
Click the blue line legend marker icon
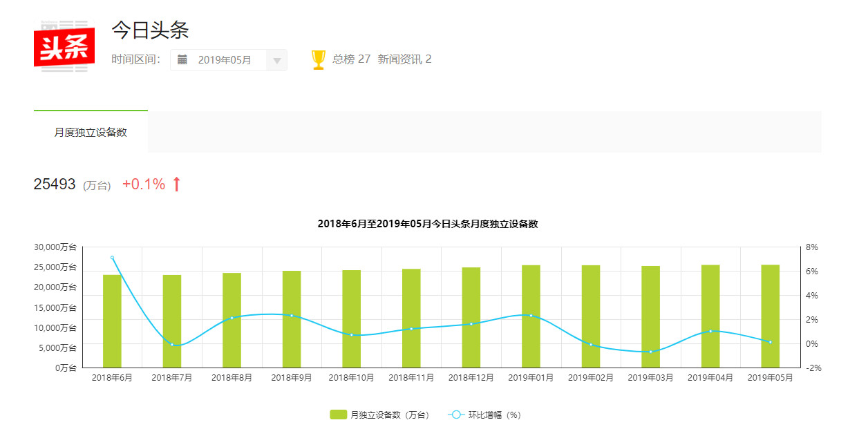tap(456, 415)
